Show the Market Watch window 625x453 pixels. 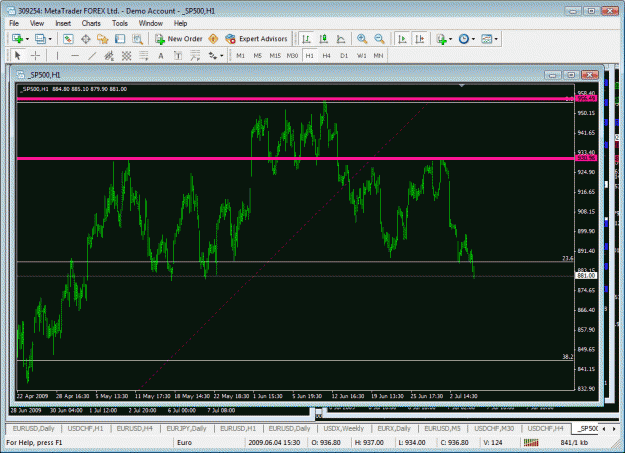[x=68, y=39]
